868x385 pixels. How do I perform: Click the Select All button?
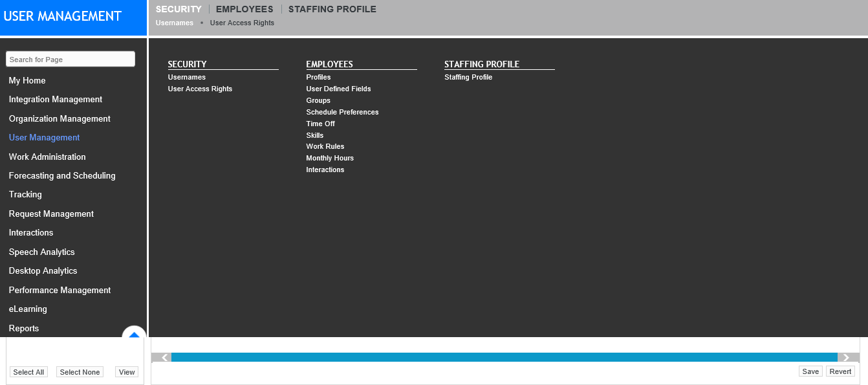coord(28,372)
